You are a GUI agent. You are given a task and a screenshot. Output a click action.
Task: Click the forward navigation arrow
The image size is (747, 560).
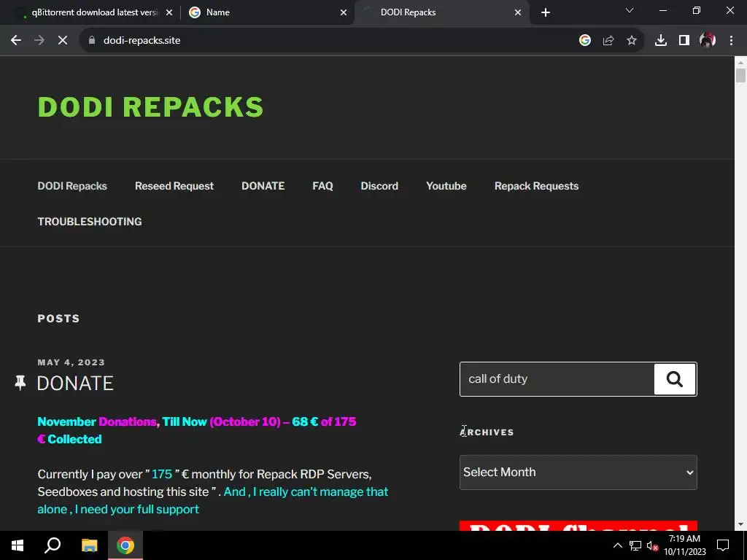click(x=39, y=41)
